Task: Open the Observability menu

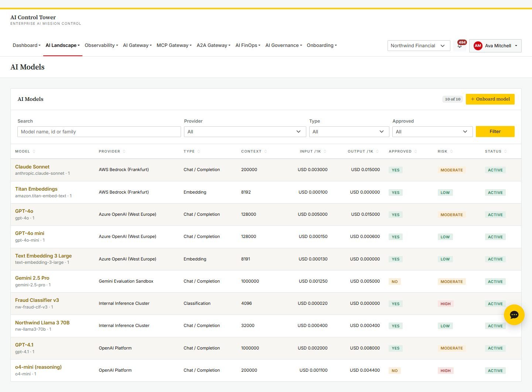Action: pos(102,45)
